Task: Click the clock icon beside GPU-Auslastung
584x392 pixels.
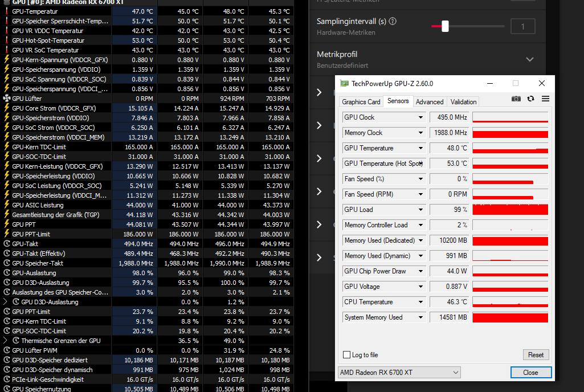Action: [7, 273]
